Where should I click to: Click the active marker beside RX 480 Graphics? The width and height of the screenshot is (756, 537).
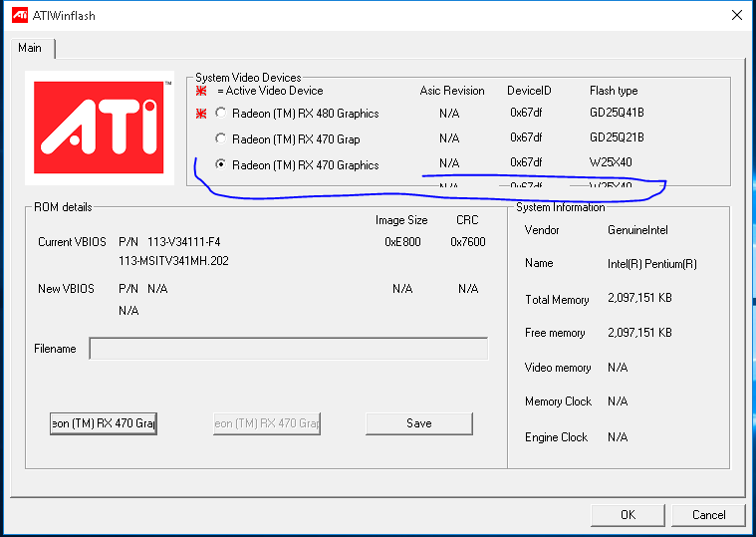click(202, 114)
